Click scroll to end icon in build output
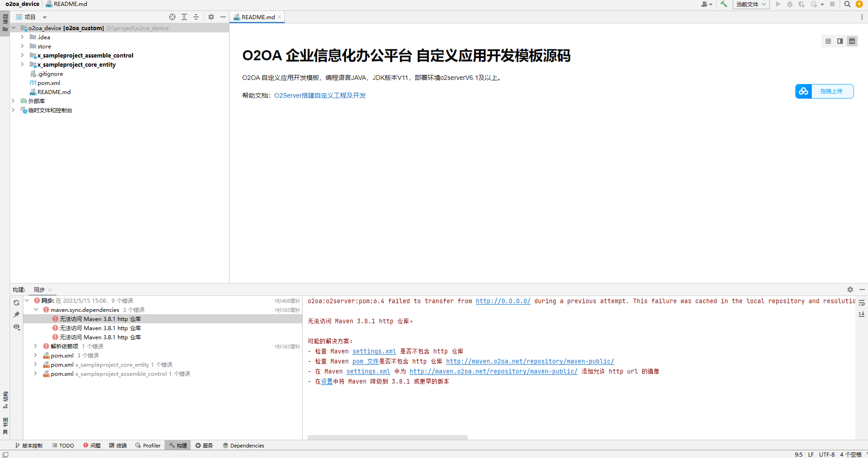 pyautogui.click(x=862, y=315)
